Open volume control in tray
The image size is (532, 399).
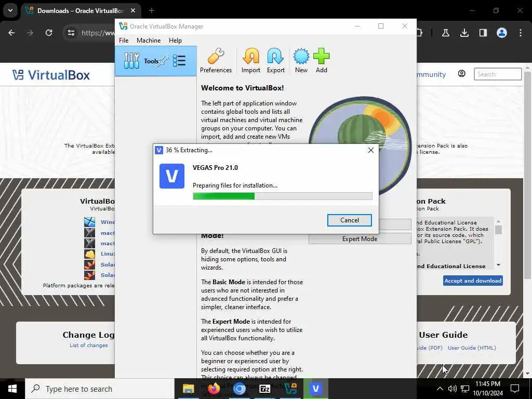click(x=453, y=389)
